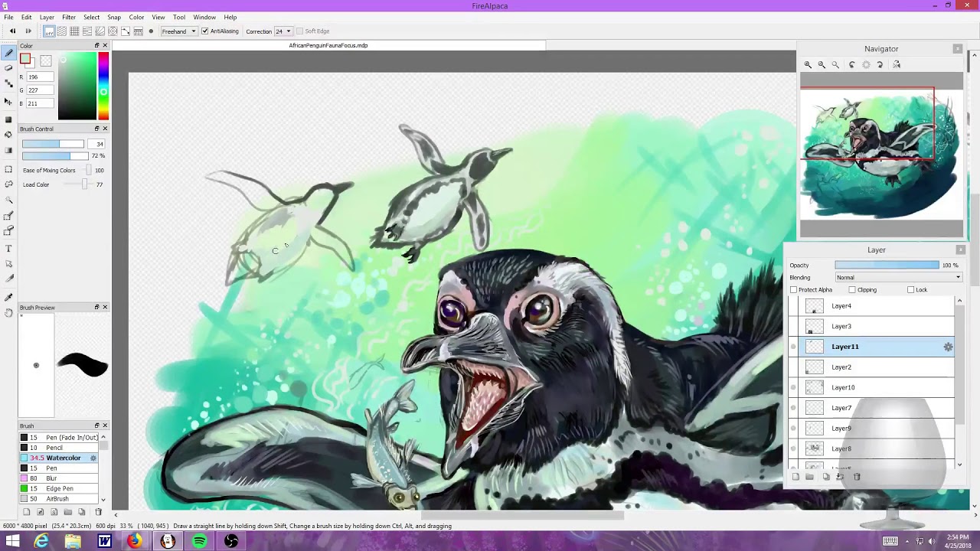The height and width of the screenshot is (551, 980).
Task: Flip canvas view in Navigator
Action: click(897, 65)
